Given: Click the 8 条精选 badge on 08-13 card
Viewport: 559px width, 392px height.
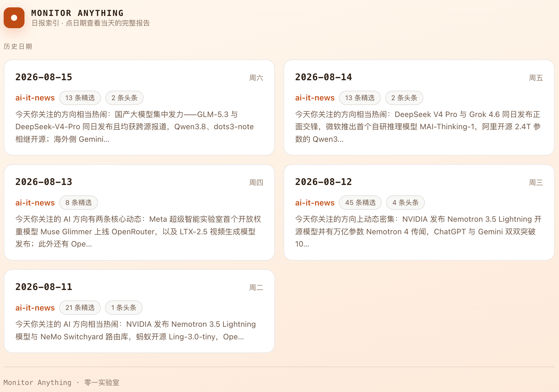Looking at the screenshot, I should coord(78,203).
